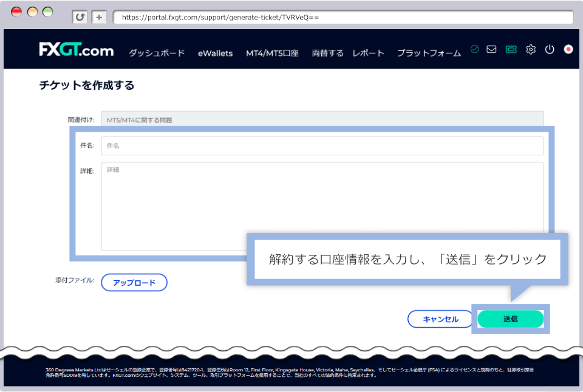Click the browser reload button

click(80, 17)
